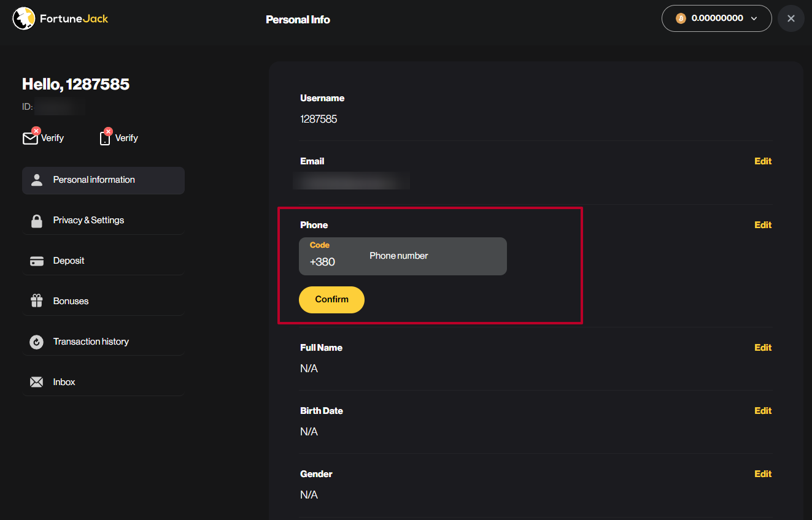This screenshot has height=520, width=812.
Task: Click the Deposit card icon
Action: [37, 261]
